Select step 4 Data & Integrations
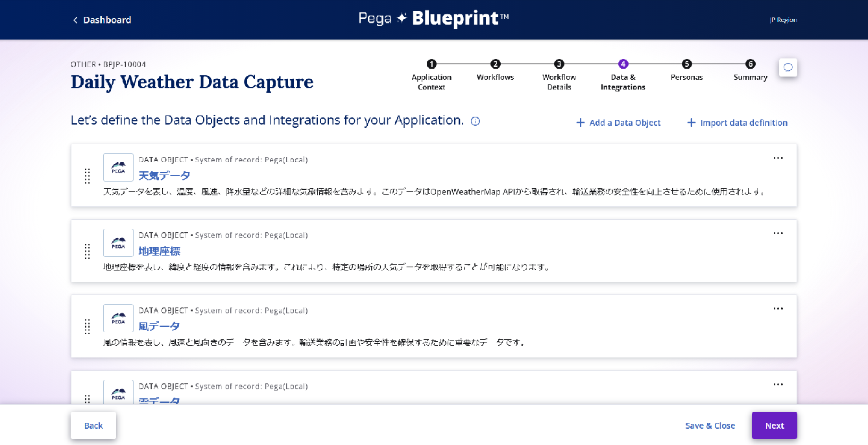The width and height of the screenshot is (868, 445). pyautogui.click(x=623, y=75)
